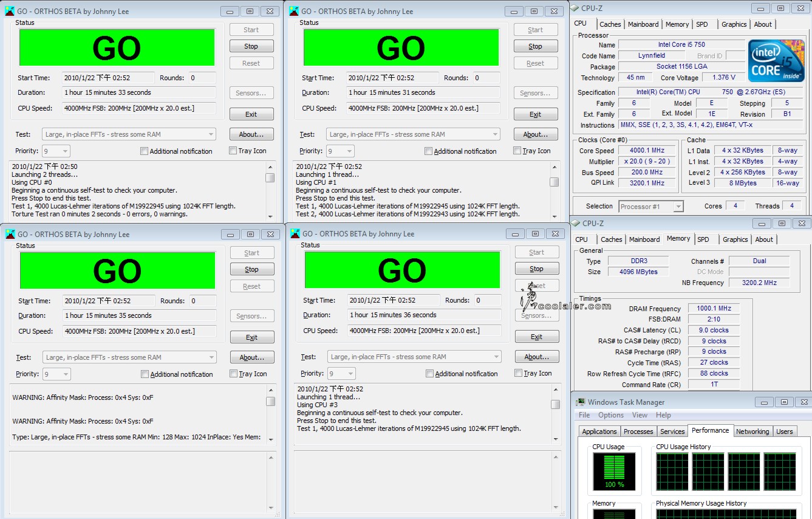Screen dimensions: 812x519
Task: Open the SPD tab in the memory CPU-Z window
Action: (703, 239)
